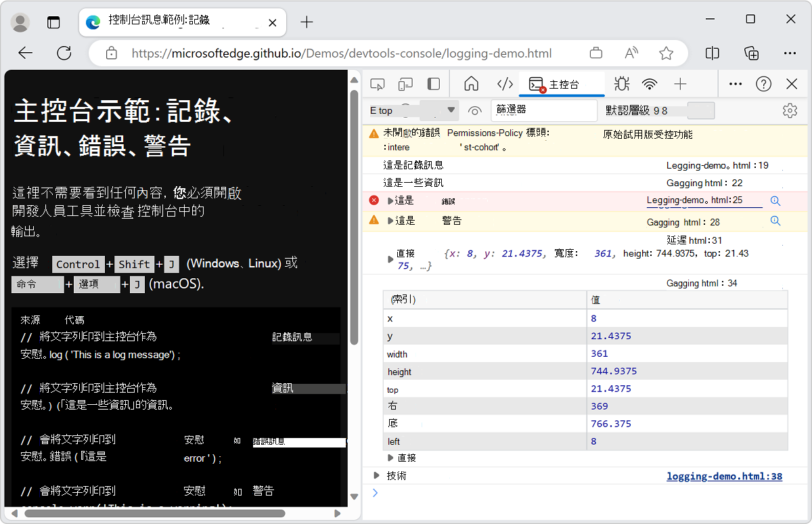Open the network conditions wifi icon

(x=649, y=83)
